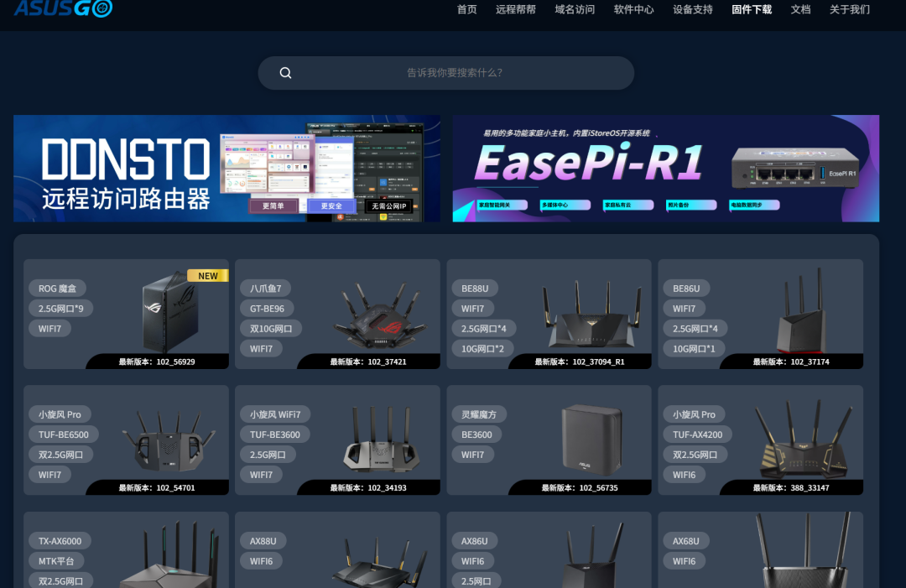Open the EasePi-R1 banner
906x588 pixels.
(665, 168)
